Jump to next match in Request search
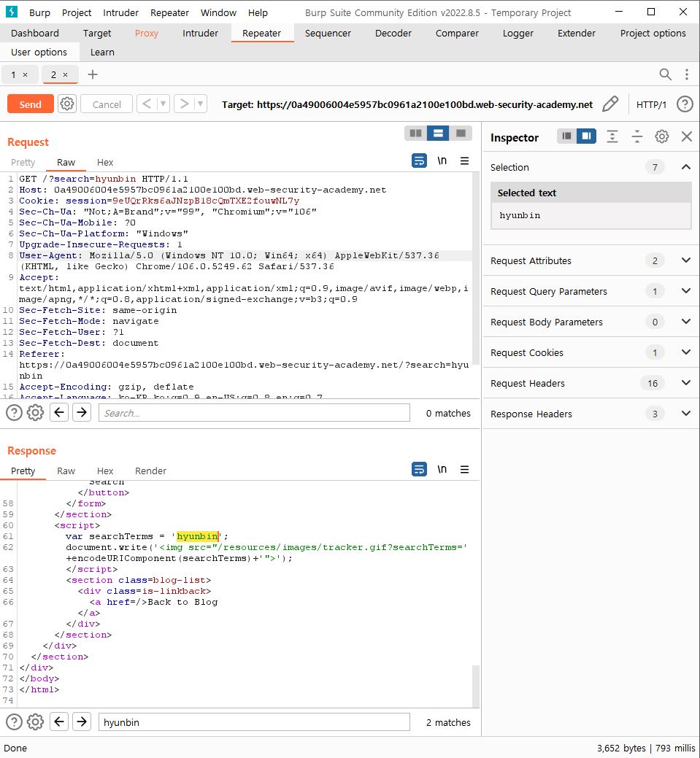700x758 pixels. pos(82,412)
